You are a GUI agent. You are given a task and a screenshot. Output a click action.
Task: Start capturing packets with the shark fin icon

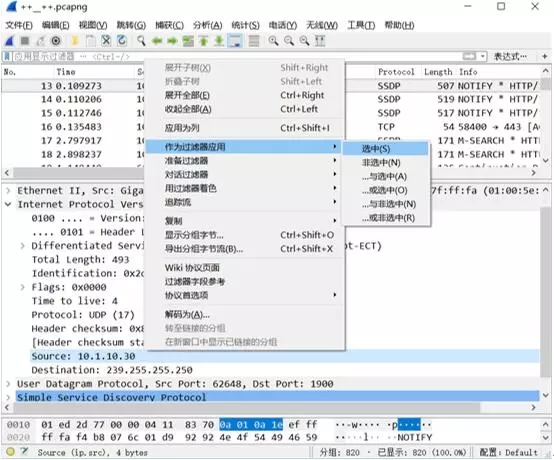point(10,41)
